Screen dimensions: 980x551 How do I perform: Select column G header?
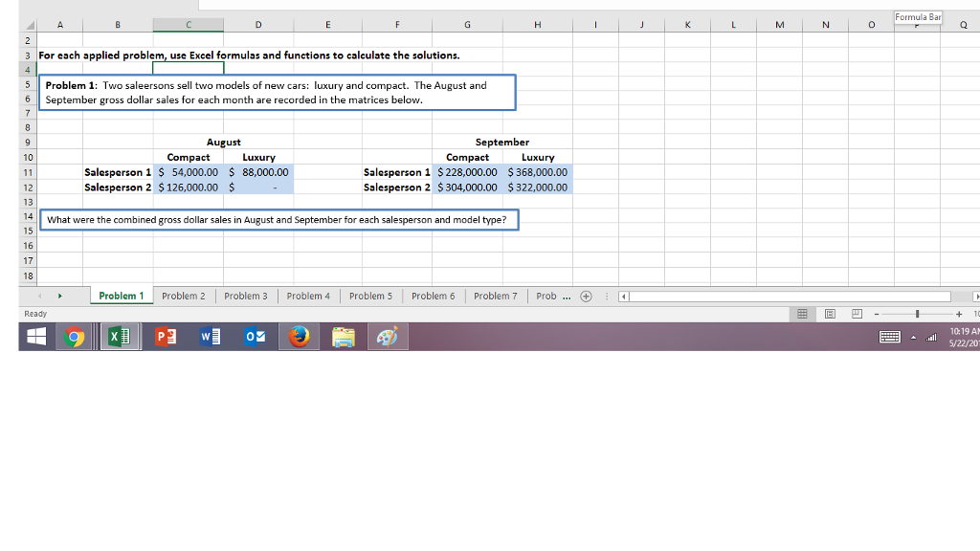point(467,25)
